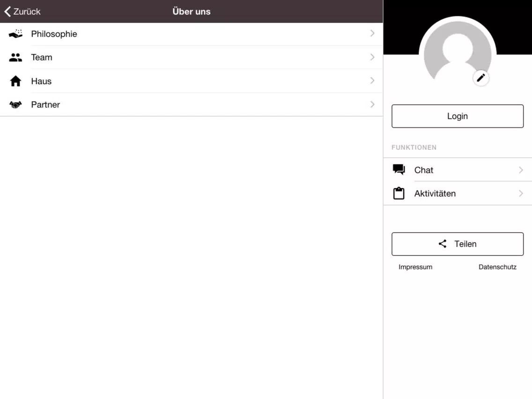Image resolution: width=532 pixels, height=399 pixels.
Task: Click the Team people icon
Action: point(15,57)
